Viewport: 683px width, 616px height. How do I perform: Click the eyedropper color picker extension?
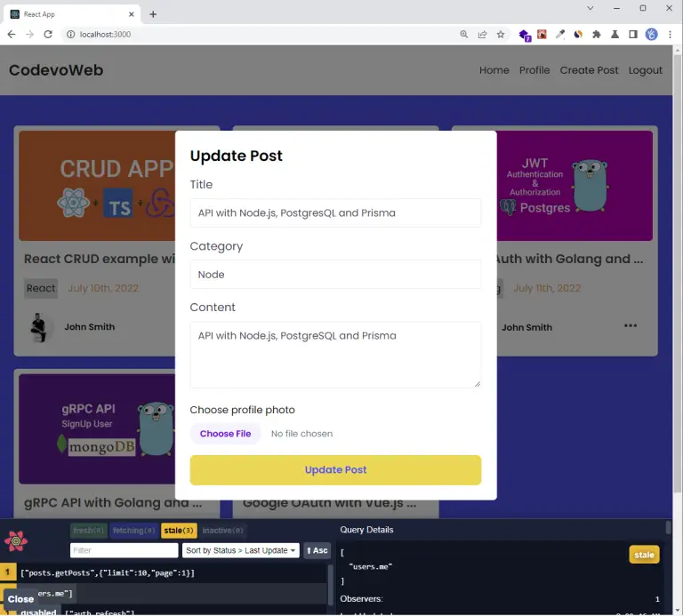point(560,35)
